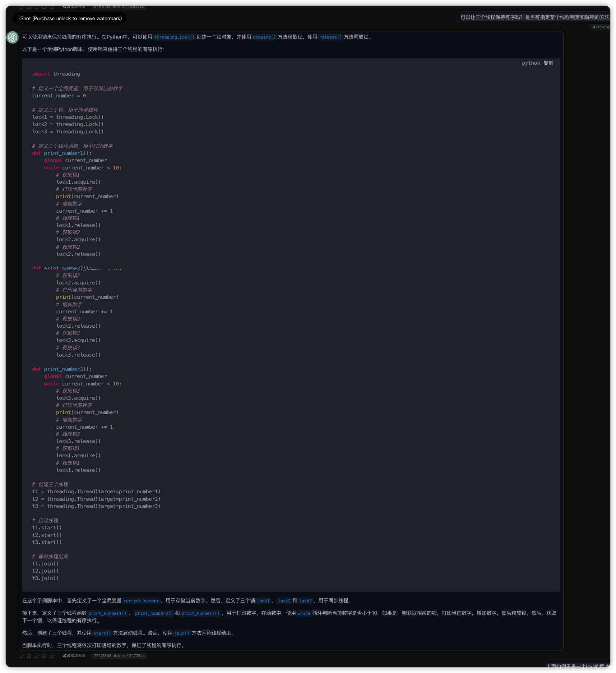
Task: Click the 772(3548) tokens badge
Action: 119,656
